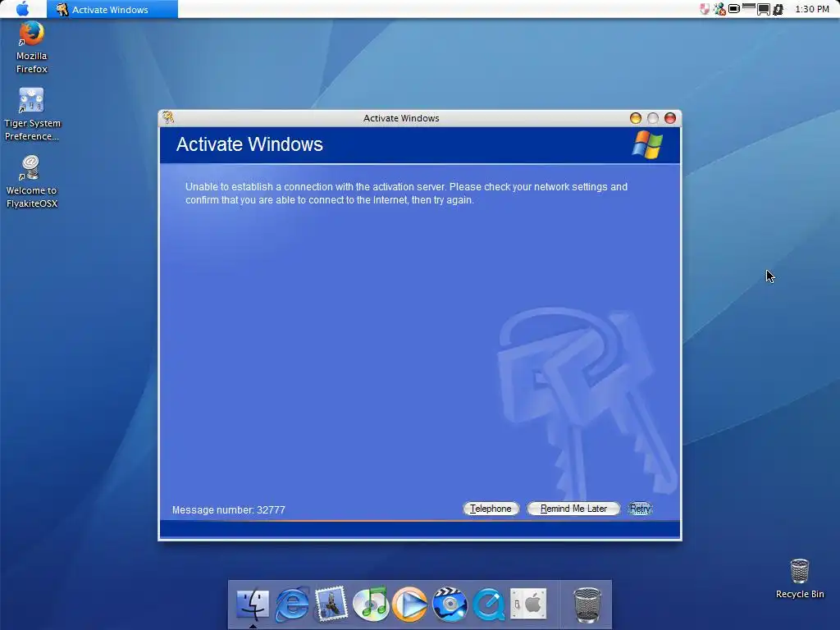Click the Activate Windows taskbar entry
This screenshot has width=840, height=630.
click(x=112, y=9)
